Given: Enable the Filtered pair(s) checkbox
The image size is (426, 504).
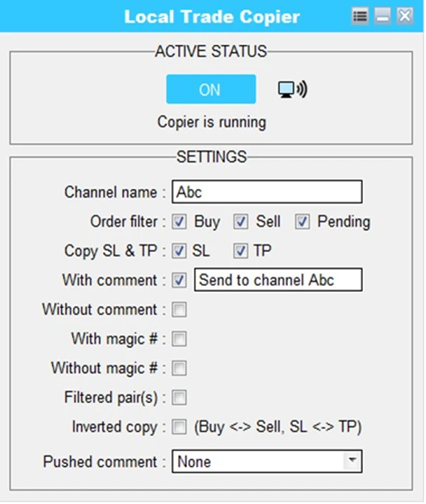Looking at the screenshot, I should pos(179,398).
